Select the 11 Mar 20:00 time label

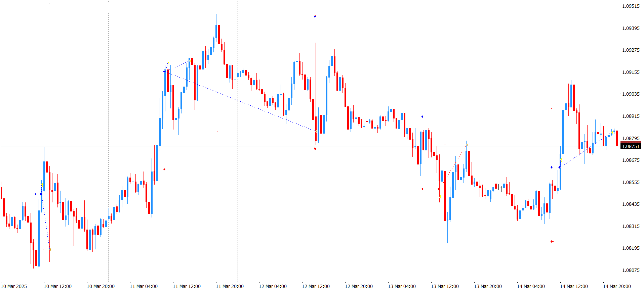pyautogui.click(x=230, y=286)
